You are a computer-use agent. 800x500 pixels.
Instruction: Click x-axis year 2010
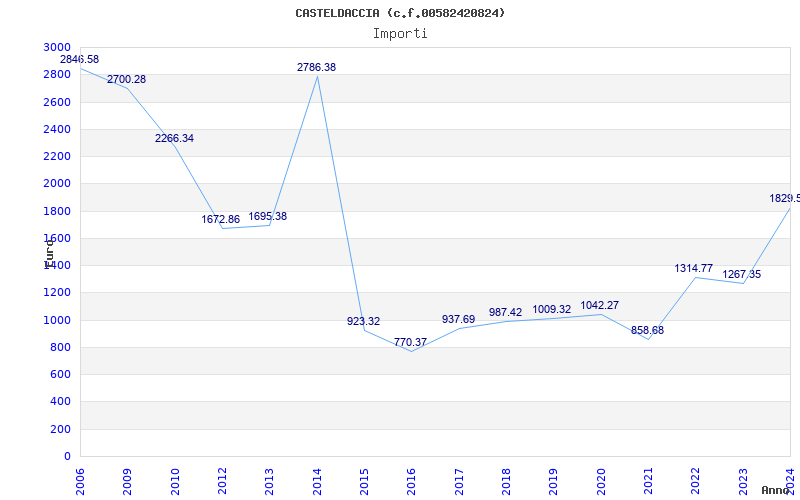(175, 482)
